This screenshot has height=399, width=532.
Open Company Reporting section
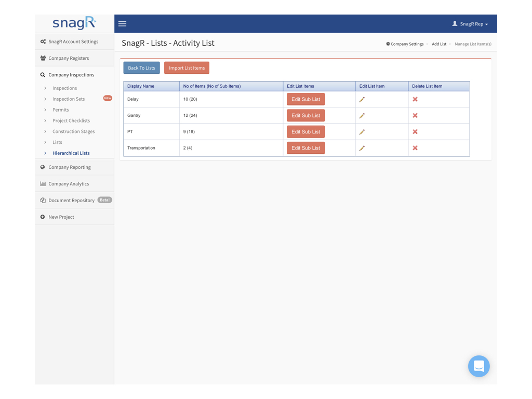pos(74,167)
